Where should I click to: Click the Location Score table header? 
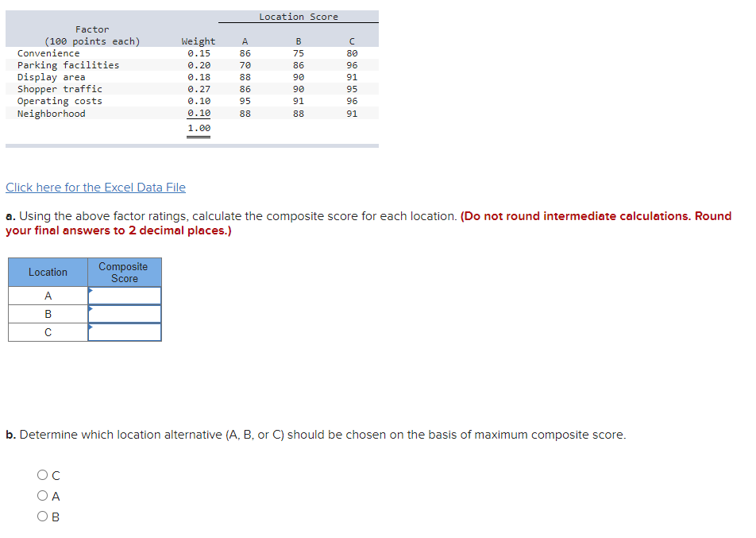pos(299,16)
